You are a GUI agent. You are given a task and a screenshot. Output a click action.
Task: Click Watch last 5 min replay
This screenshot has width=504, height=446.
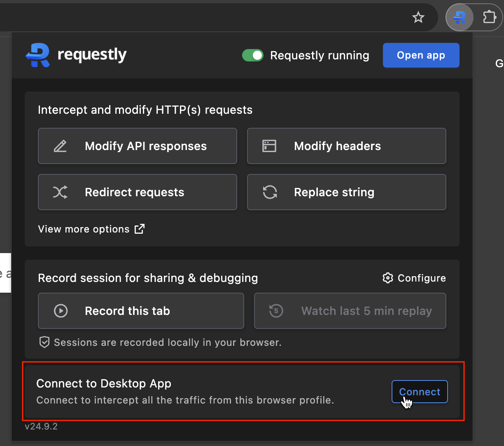pyautogui.click(x=350, y=311)
